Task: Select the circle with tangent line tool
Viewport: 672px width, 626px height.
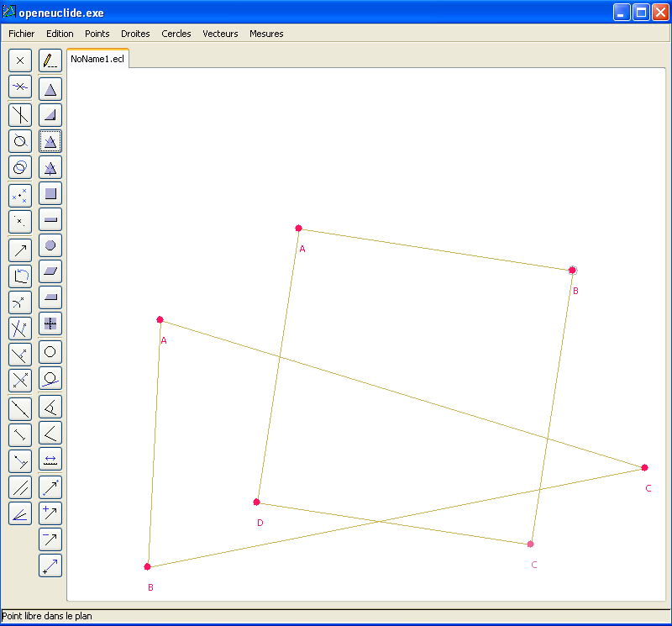Action: coord(50,378)
